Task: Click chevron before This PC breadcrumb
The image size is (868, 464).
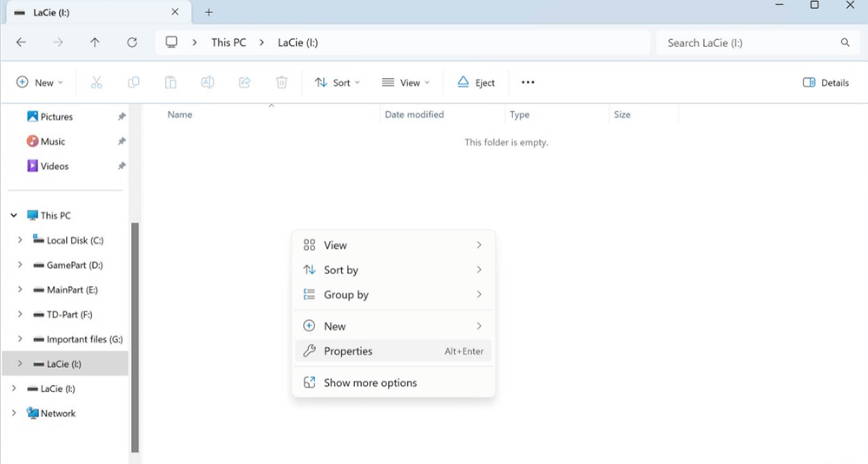Action: point(194,42)
